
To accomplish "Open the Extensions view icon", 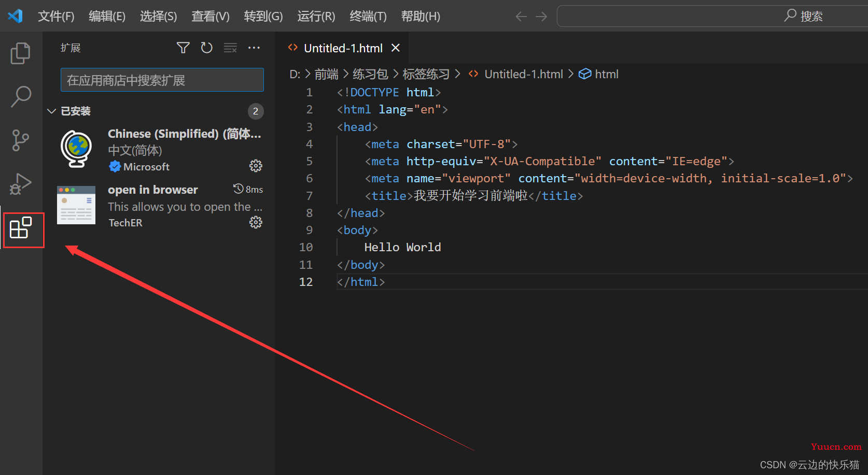I will (21, 228).
